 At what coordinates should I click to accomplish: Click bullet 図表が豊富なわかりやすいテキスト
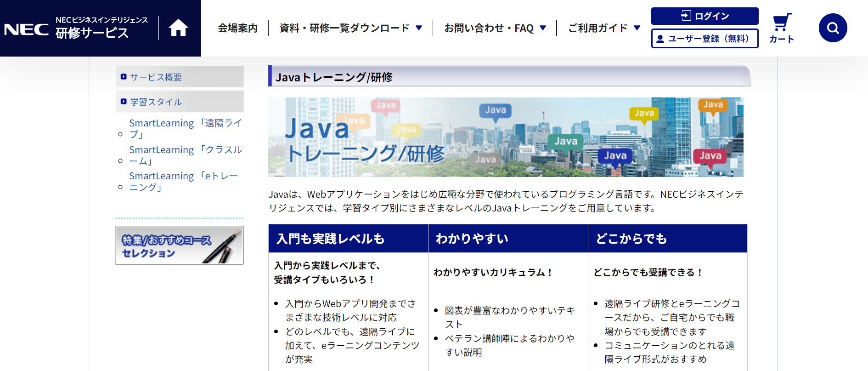click(510, 317)
